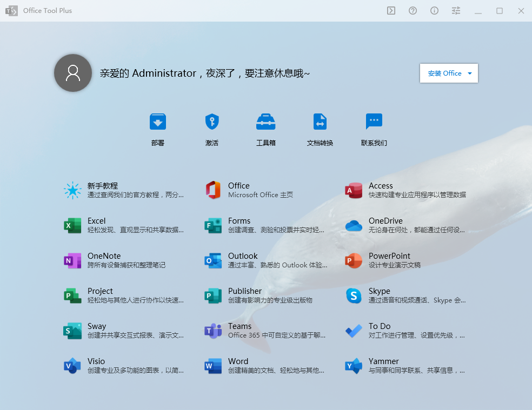
Task: Open the help question mark icon
Action: tap(413, 11)
